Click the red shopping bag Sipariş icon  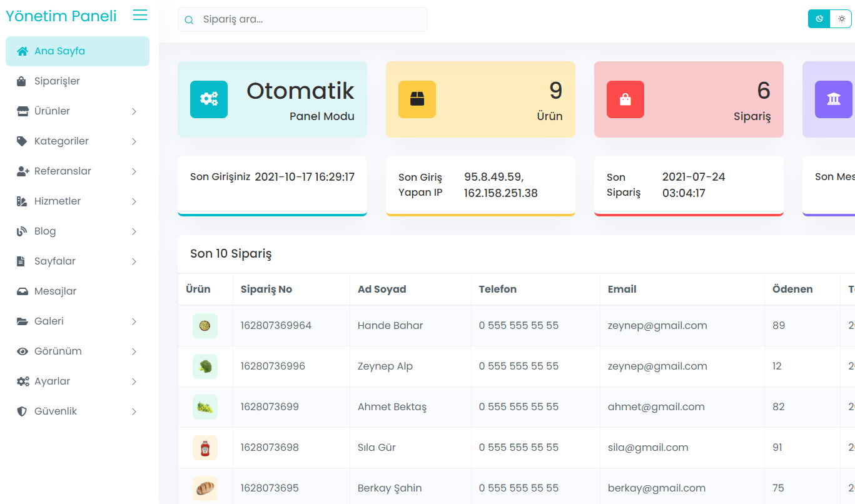click(x=625, y=99)
